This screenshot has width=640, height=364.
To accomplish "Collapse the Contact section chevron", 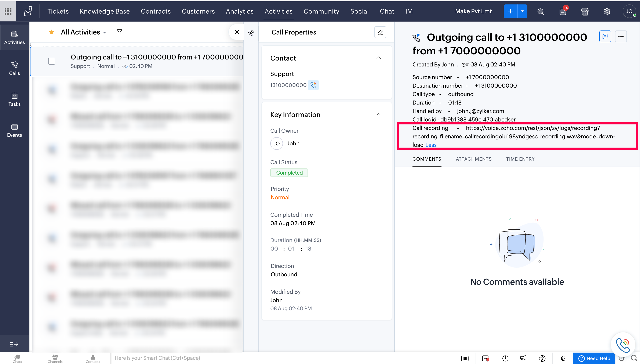I will point(378,58).
